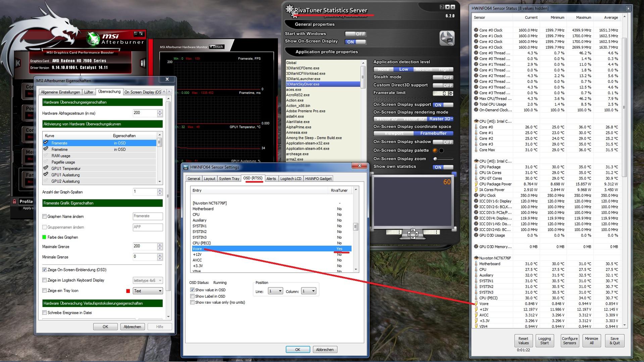
Task: Confirm HWiNFO64 Sensor Settings with OK
Action: coord(298,350)
